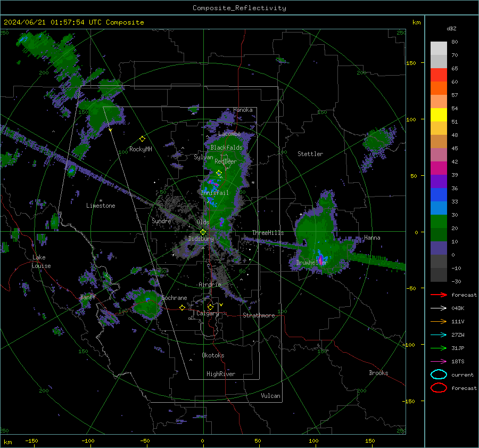479x448 pixels.
Task: Click the cyan current ellipse icon
Action: point(439,374)
